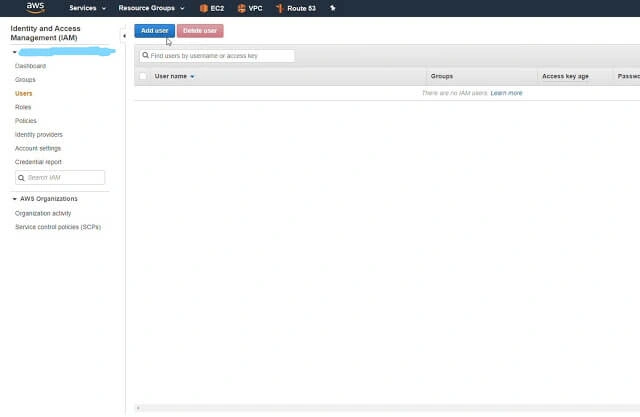This screenshot has width=640, height=417.
Task: Focus the Search IAM input box
Action: [60, 177]
